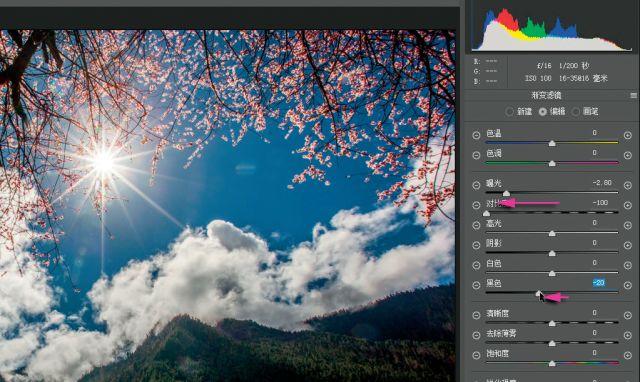Click the plus icon for 白色
Screen dimensions: 640x382
(x=628, y=265)
